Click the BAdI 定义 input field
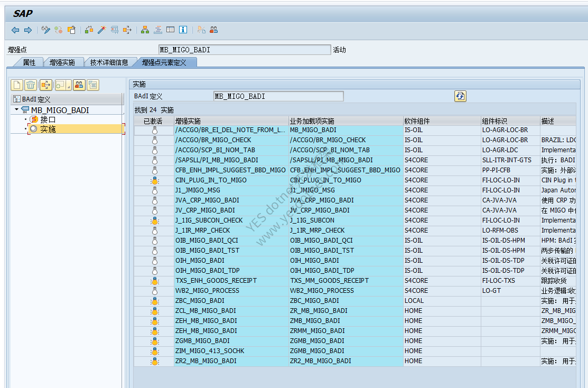Screen dimensions: 588x388 click(278, 96)
